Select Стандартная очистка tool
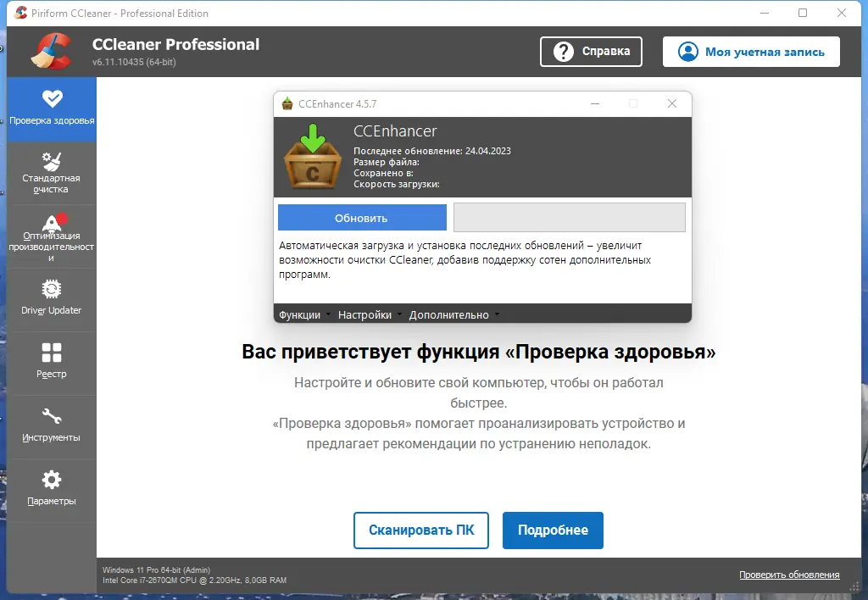868x600 pixels. (52, 173)
